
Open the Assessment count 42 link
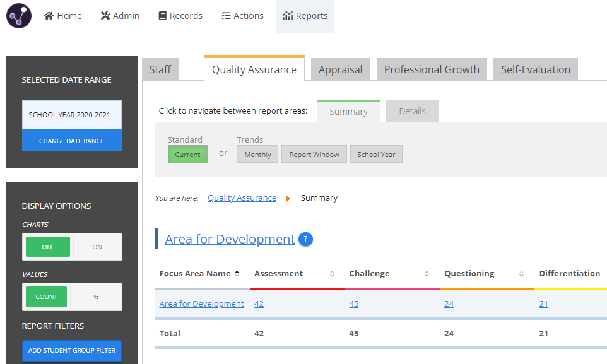pyautogui.click(x=259, y=304)
